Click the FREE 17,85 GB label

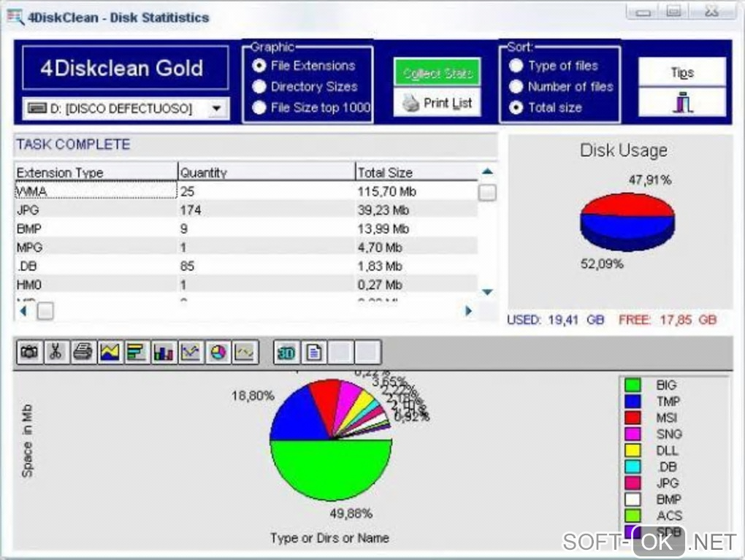pos(668,320)
